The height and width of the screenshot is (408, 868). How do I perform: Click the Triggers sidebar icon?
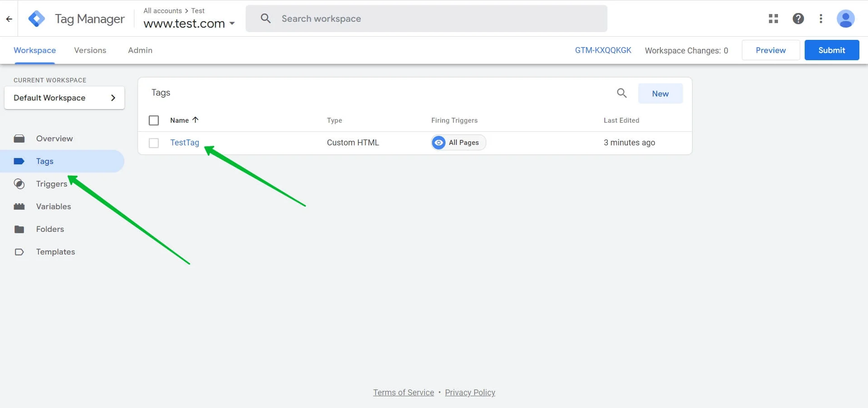[x=19, y=184]
